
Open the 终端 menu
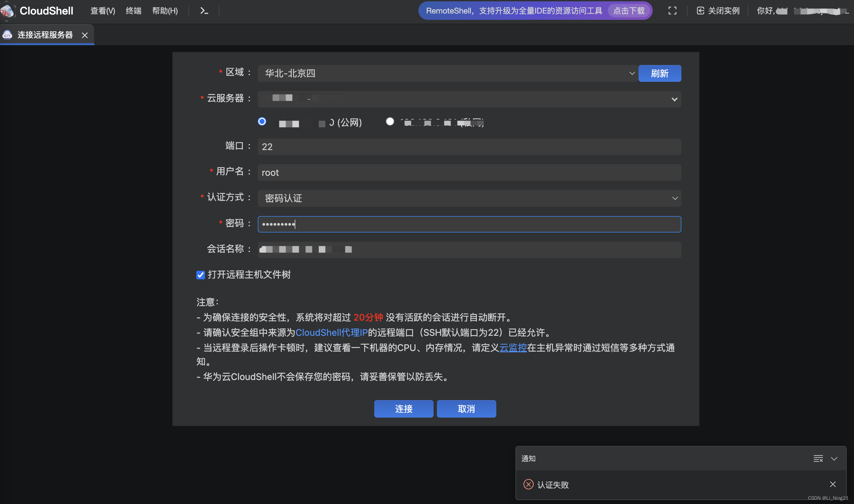tap(133, 11)
